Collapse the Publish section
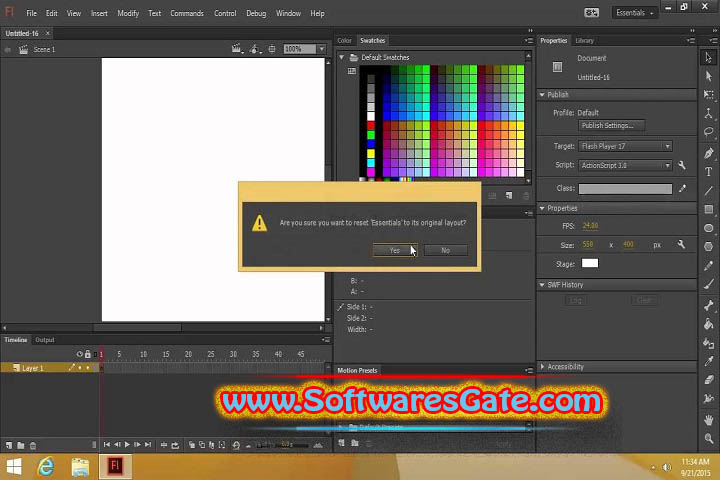The height and width of the screenshot is (480, 720). pos(542,95)
